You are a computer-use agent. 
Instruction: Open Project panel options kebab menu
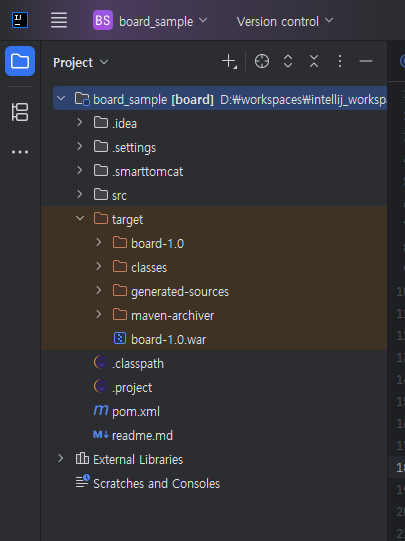pos(340,61)
